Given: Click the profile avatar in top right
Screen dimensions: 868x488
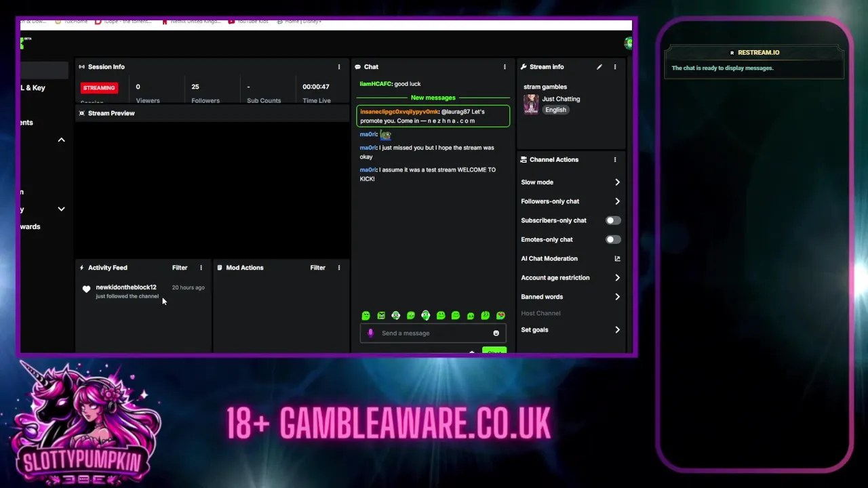Looking at the screenshot, I should coord(628,43).
